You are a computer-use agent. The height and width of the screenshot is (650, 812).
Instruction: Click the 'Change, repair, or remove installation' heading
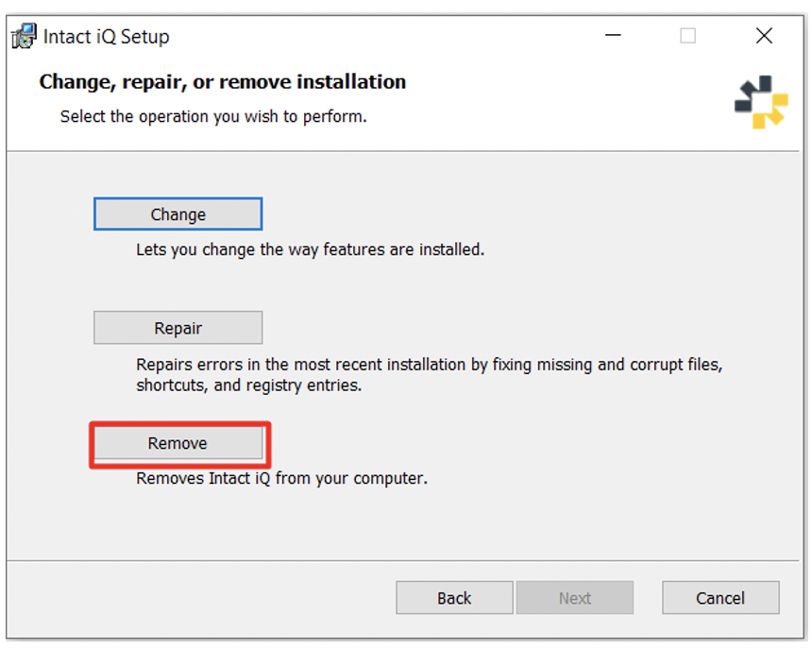point(222,82)
